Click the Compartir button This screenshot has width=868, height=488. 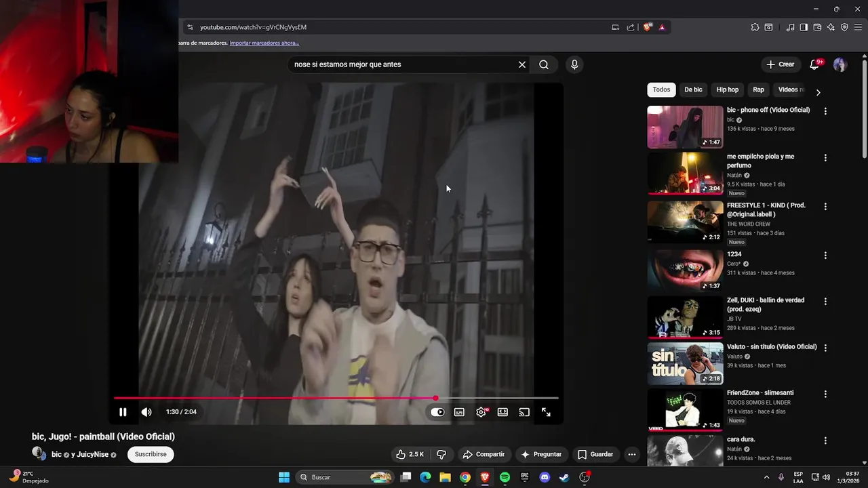click(x=484, y=454)
